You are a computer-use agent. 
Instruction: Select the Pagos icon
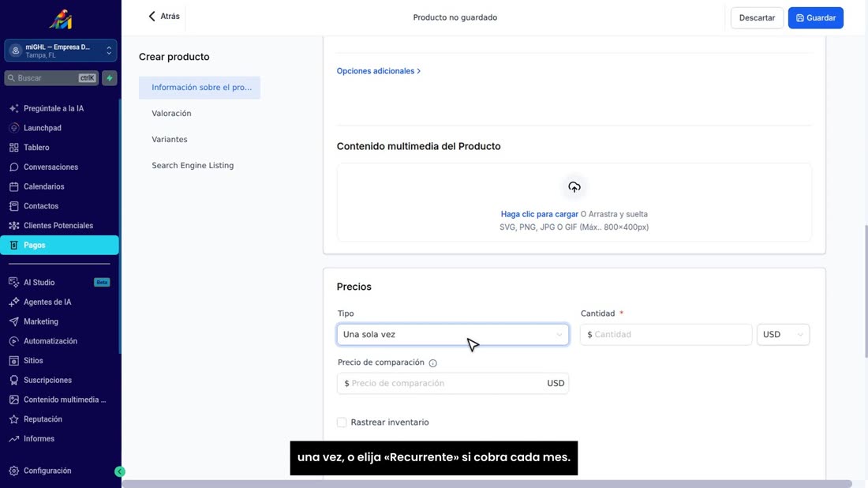14,245
